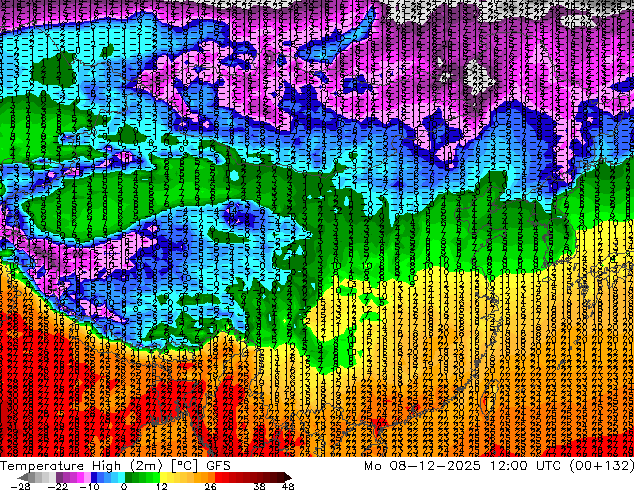This screenshot has height=490, width=634.
Task: Click the '12' legend value
Action: 162,486
